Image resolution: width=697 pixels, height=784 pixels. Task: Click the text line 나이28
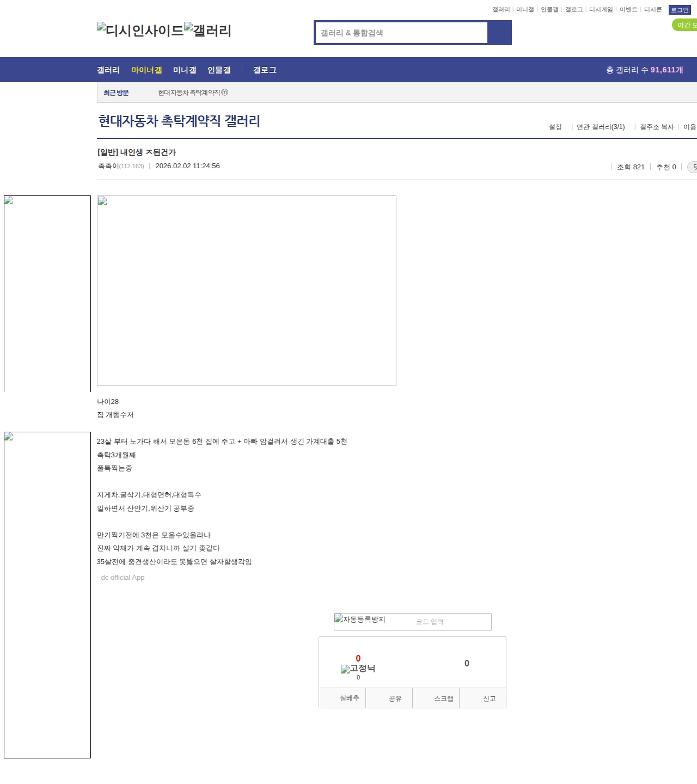pyautogui.click(x=108, y=402)
